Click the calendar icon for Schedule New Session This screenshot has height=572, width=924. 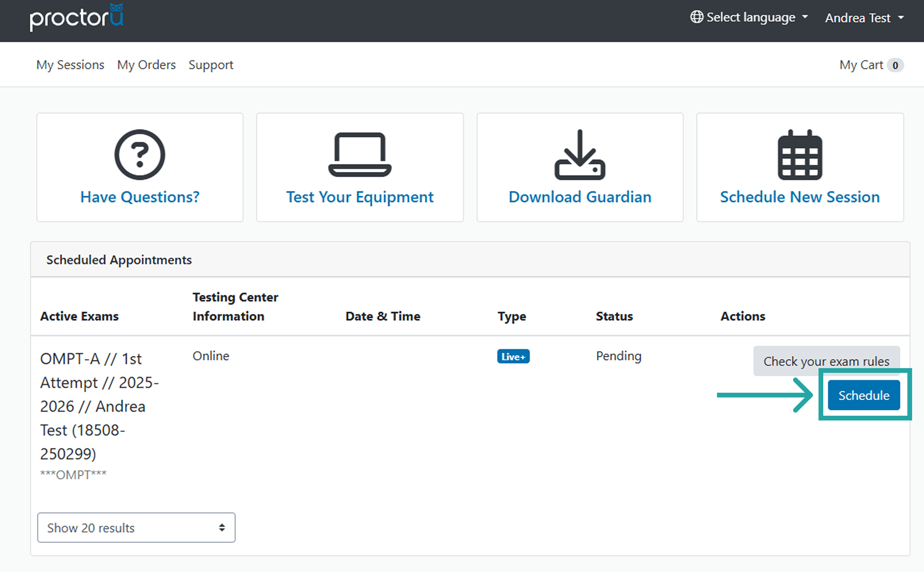coord(799,155)
